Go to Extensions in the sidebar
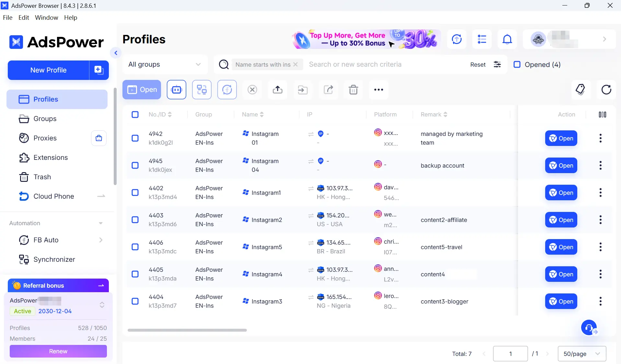The image size is (621, 364). pyautogui.click(x=57, y=158)
